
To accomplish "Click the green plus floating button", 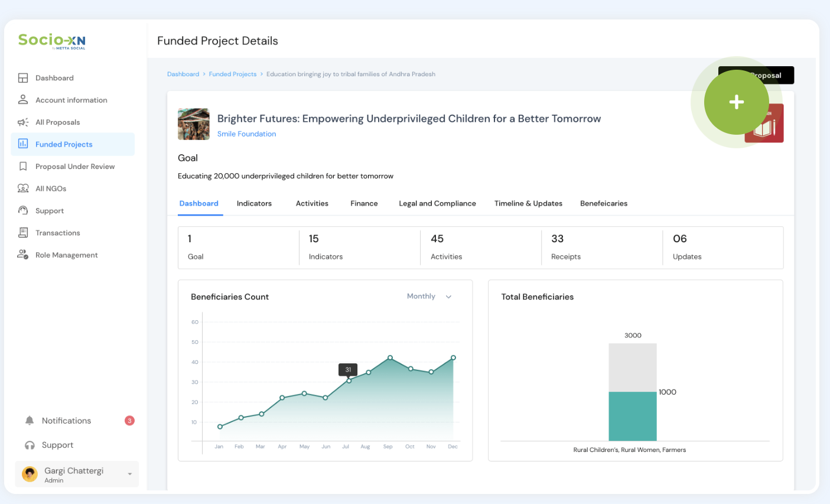I will point(736,102).
